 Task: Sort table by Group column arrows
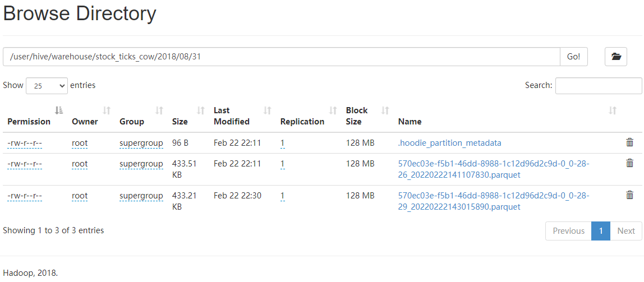tap(159, 110)
